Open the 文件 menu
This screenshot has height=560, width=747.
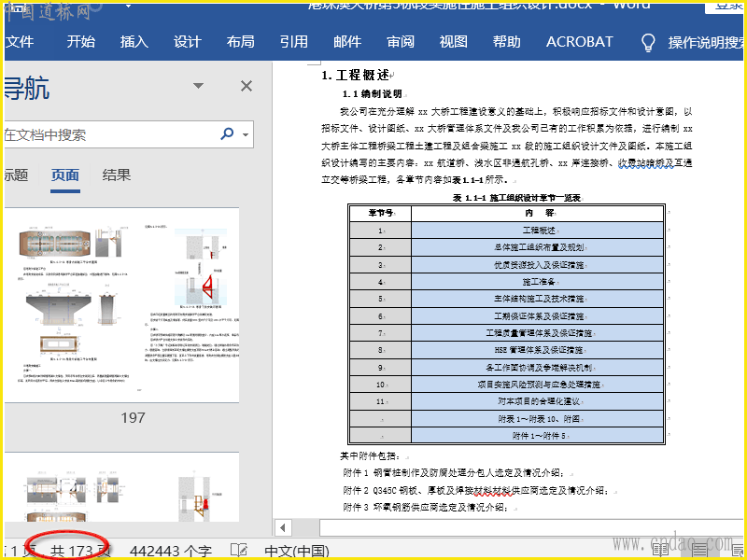19,42
